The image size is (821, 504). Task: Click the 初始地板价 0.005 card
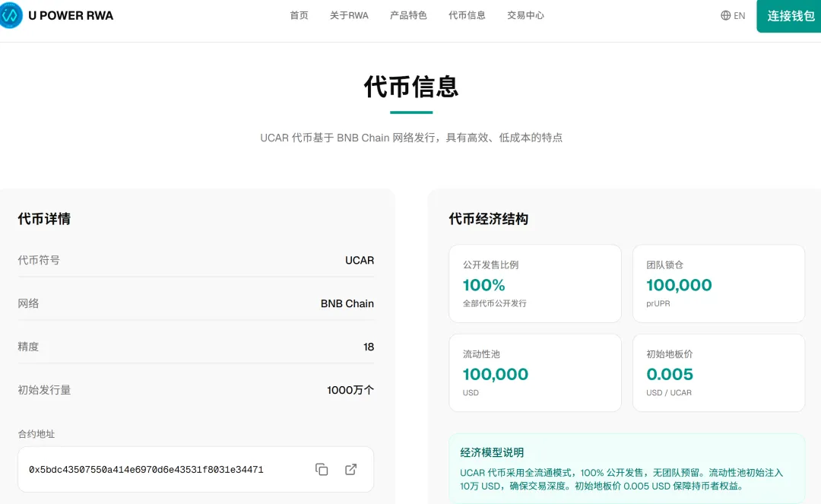[x=718, y=373]
